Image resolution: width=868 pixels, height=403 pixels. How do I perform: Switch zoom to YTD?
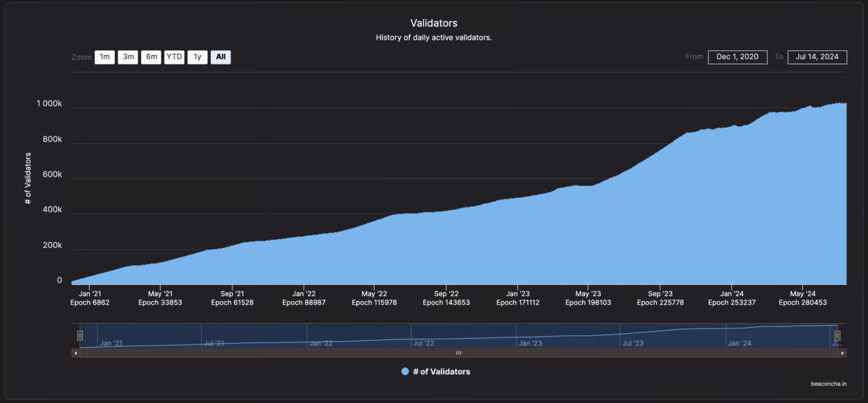coord(174,57)
